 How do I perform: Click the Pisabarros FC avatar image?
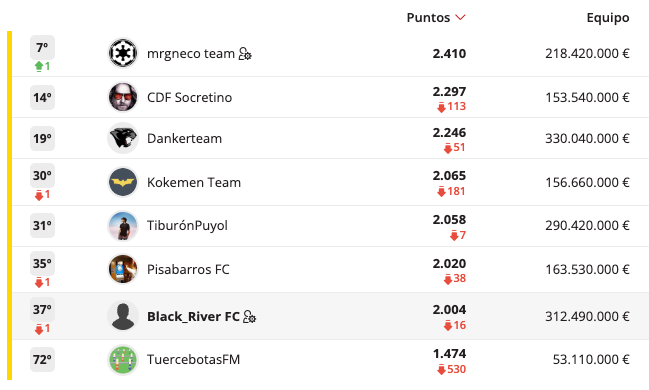click(x=123, y=269)
